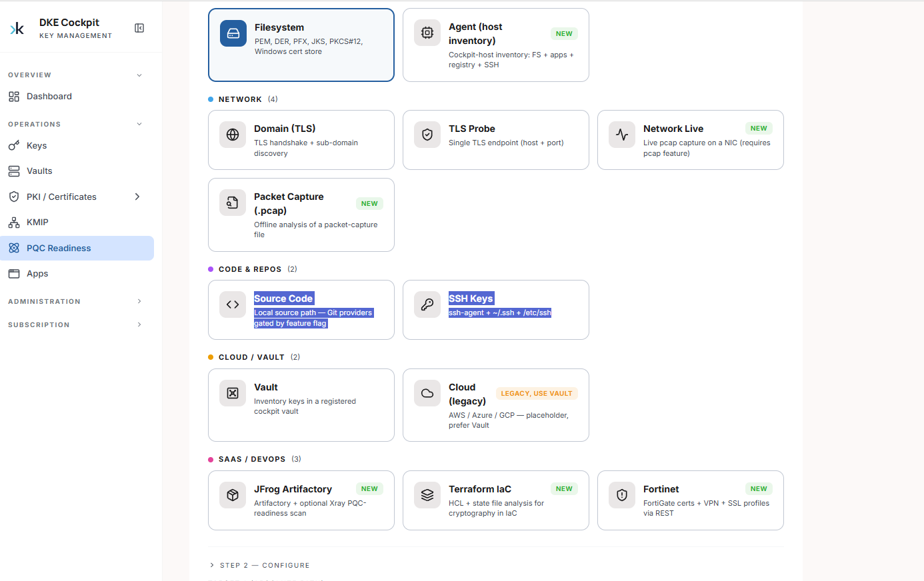Select the Source Code card
924x581 pixels.
[301, 310]
